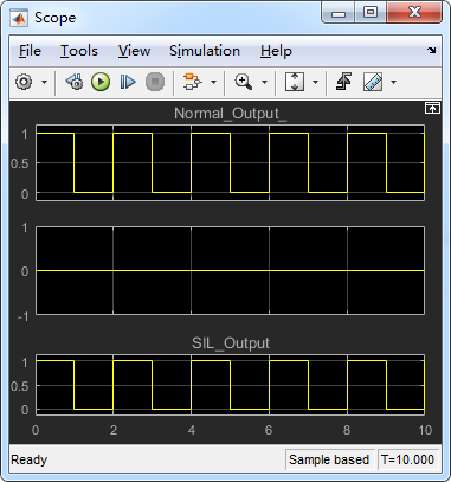Click inside the SIL_Output waveform plot
The image size is (451, 482).
tap(230, 385)
